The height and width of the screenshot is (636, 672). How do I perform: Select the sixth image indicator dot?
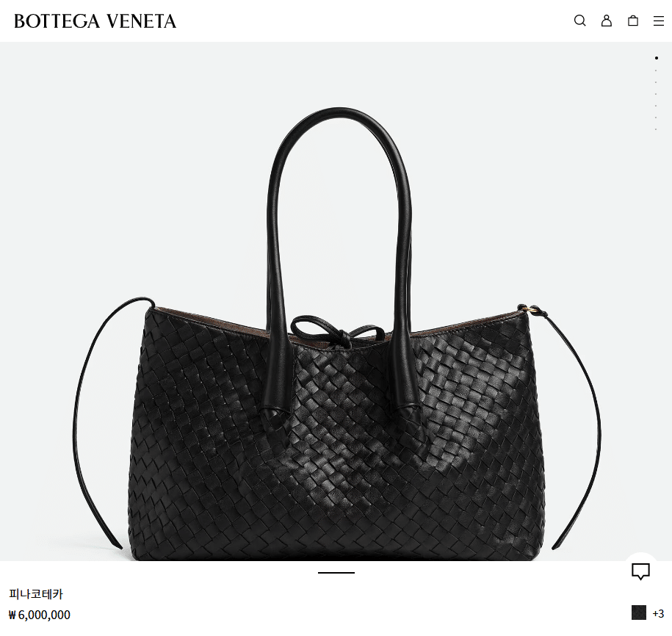(656, 118)
